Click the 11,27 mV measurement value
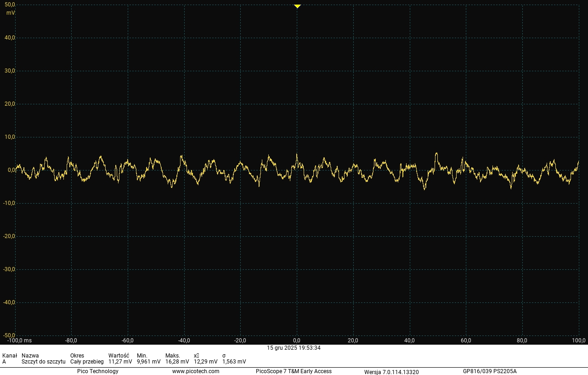Viewport: 588px width, 375px height. 120,362
